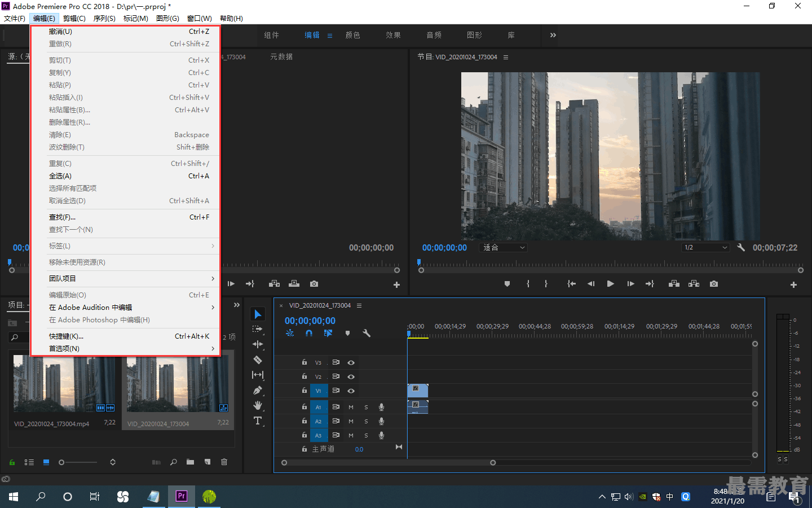Open the zoom level dropdown showing 适合
The height and width of the screenshot is (508, 812).
click(504, 247)
